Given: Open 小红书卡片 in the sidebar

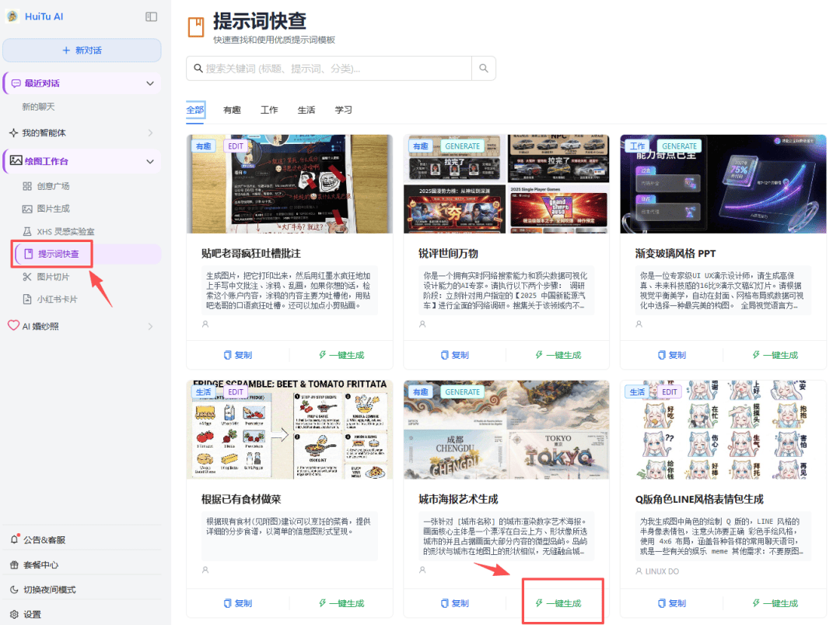Looking at the screenshot, I should point(57,299).
